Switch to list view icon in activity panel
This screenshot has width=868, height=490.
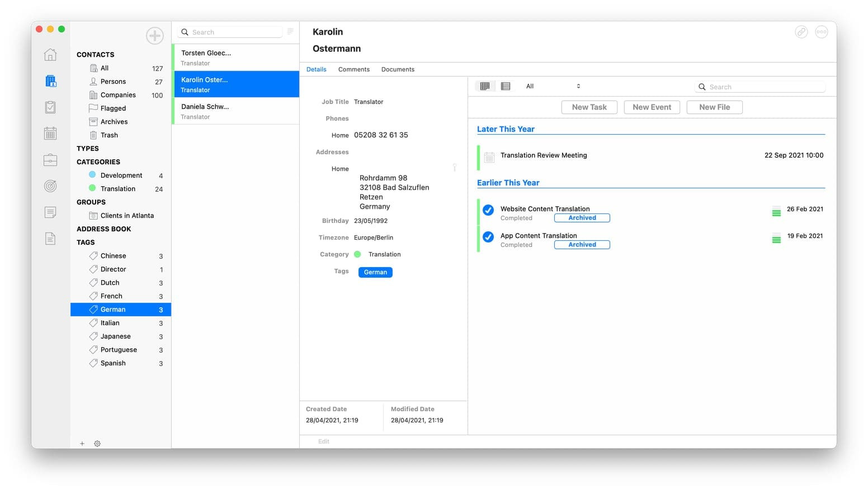pyautogui.click(x=506, y=86)
